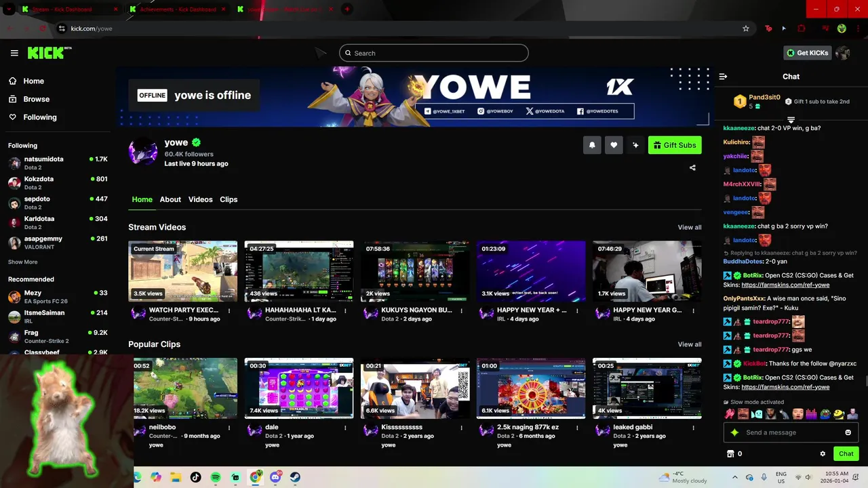Insert the pink equalizer bars emote
This screenshot has height=488, width=868.
[x=811, y=413]
